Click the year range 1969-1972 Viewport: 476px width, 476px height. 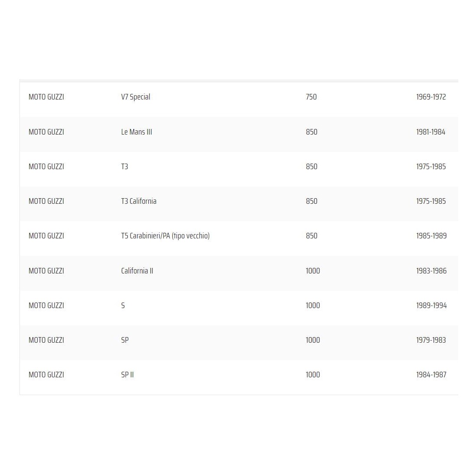(431, 97)
